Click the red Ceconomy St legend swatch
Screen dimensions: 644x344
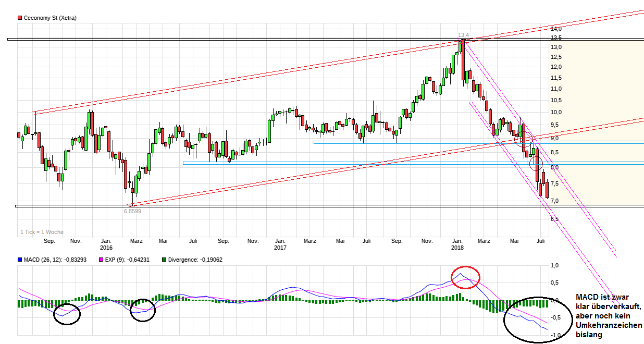[20, 18]
